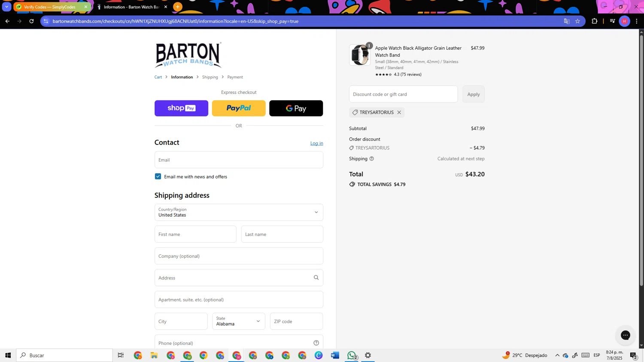Focus the Discount code or gift card field

(x=403, y=94)
